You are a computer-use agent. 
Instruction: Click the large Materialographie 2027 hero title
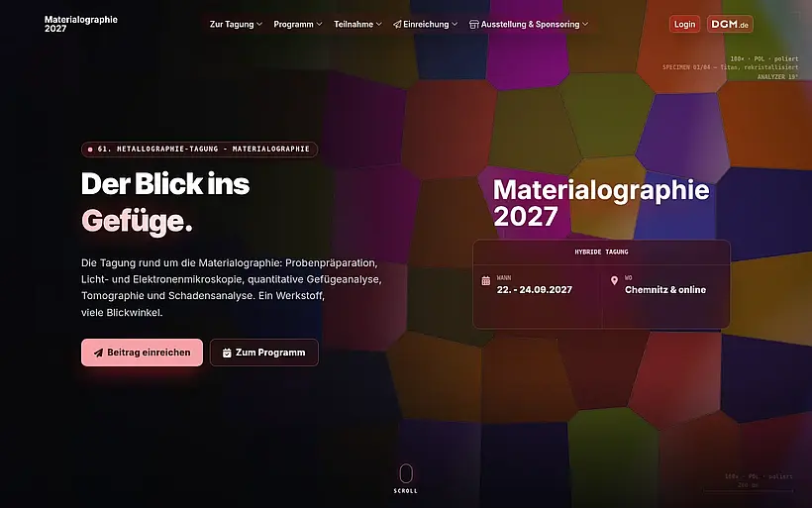click(x=601, y=203)
